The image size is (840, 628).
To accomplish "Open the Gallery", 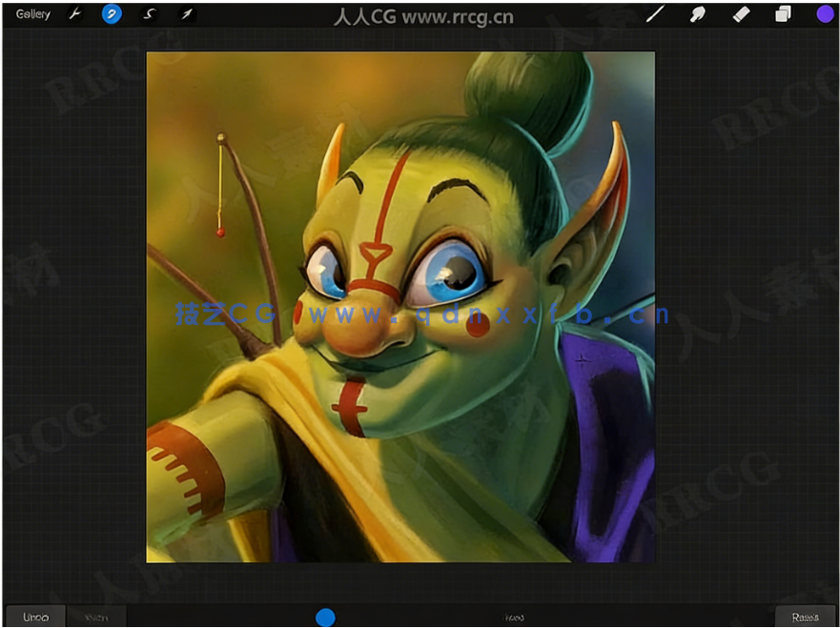I will [33, 14].
